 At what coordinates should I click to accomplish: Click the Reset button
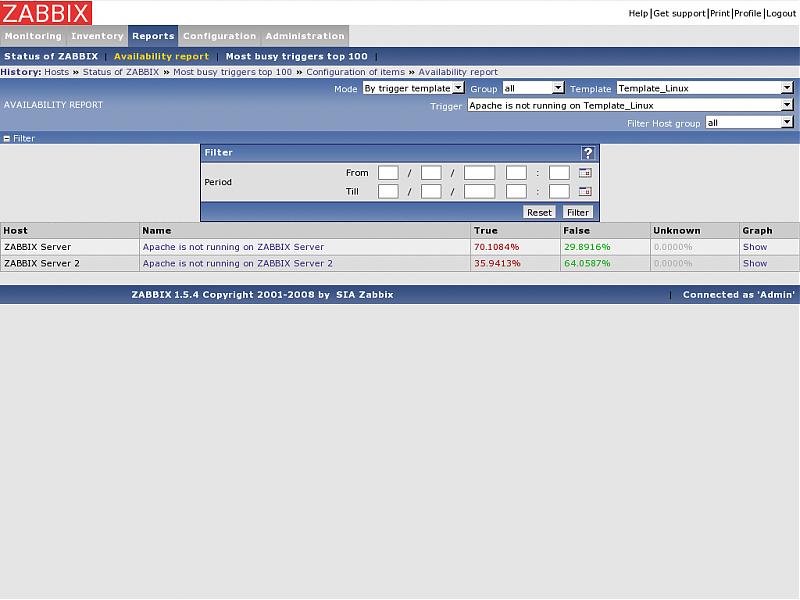(539, 212)
